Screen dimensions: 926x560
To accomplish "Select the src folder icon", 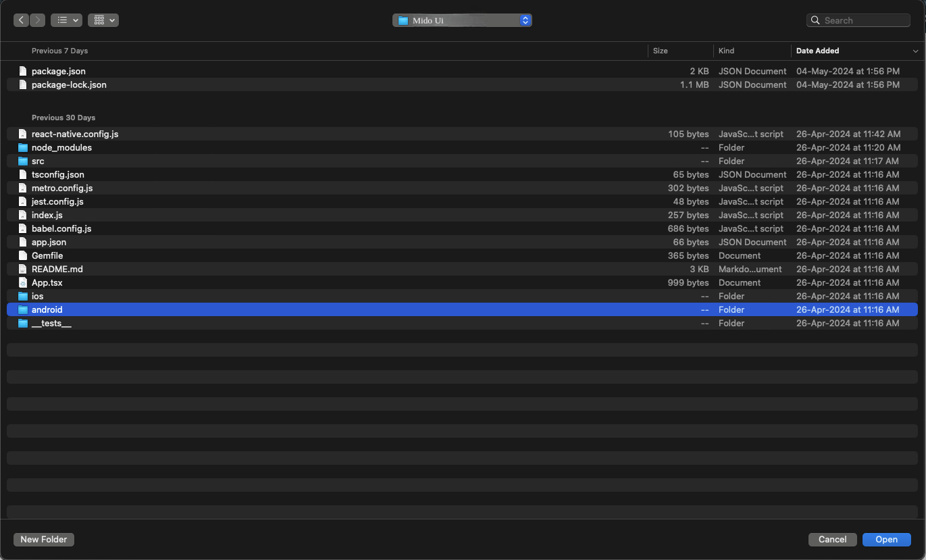I will click(x=23, y=161).
